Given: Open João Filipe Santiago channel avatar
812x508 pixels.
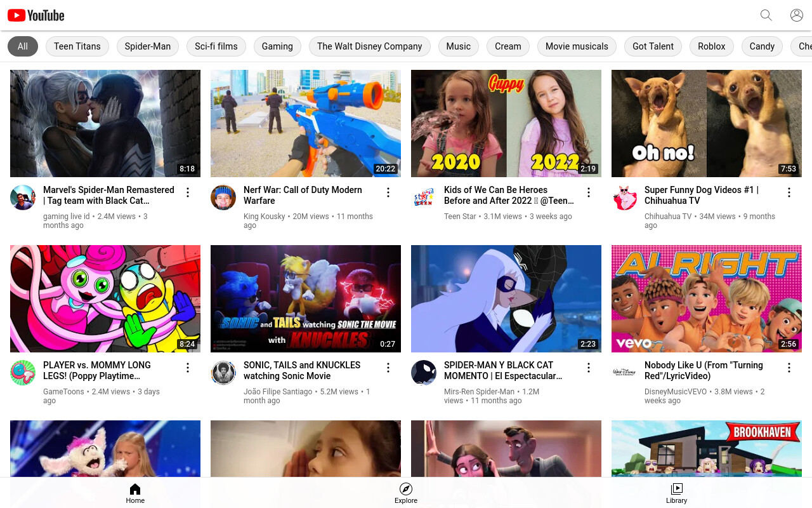Looking at the screenshot, I should (223, 373).
